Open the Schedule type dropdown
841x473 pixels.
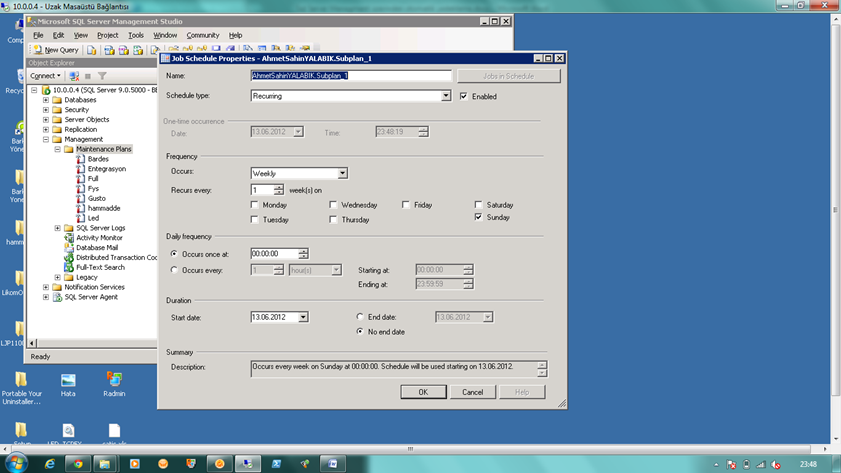[446, 97]
